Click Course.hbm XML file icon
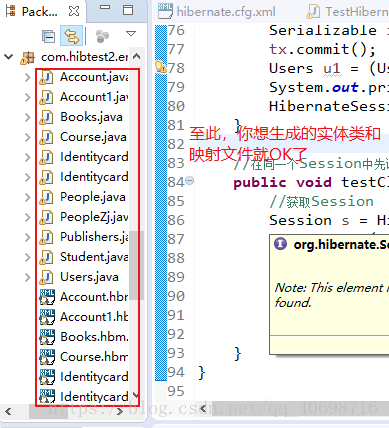The width and height of the screenshot is (389, 428). click(x=47, y=357)
